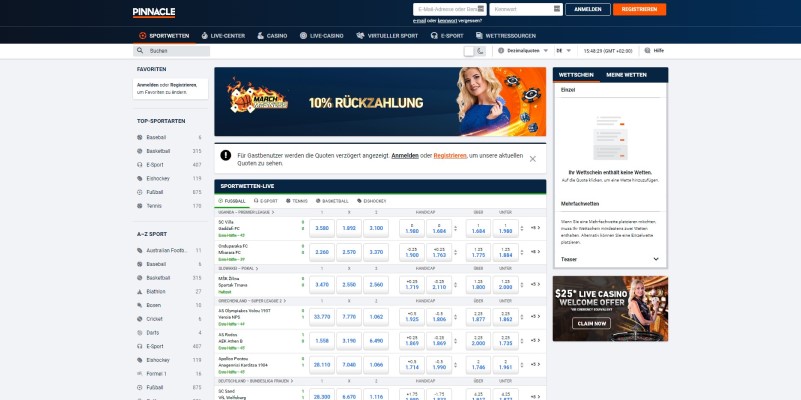Click the 10% Rückzahlung promo banner
Image resolution: width=801 pixels, height=400 pixels.
(x=379, y=101)
